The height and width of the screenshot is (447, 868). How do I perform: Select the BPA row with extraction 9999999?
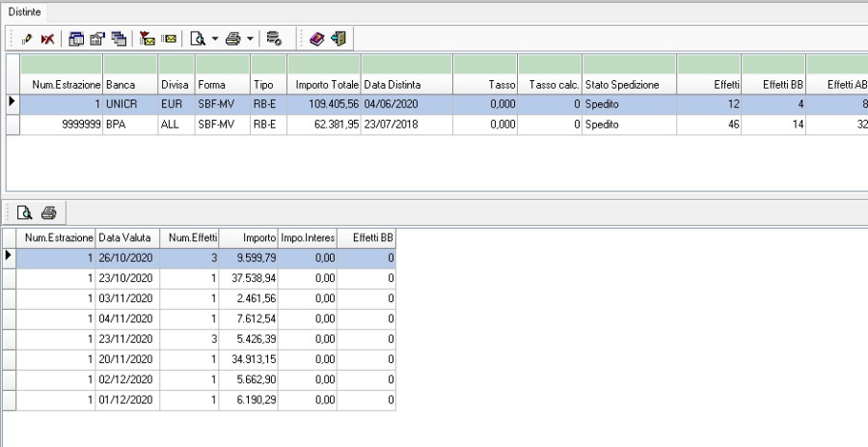(193, 125)
